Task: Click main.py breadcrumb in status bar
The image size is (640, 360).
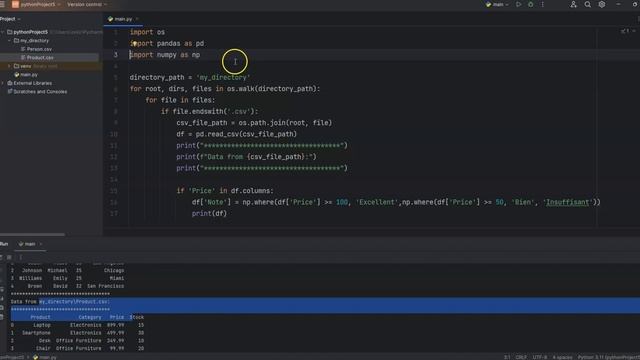Action: (45, 357)
